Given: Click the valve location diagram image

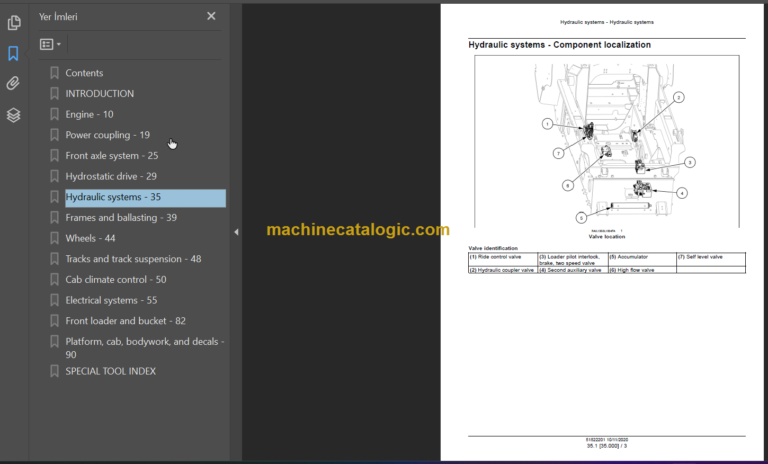Looking at the screenshot, I should point(606,141).
